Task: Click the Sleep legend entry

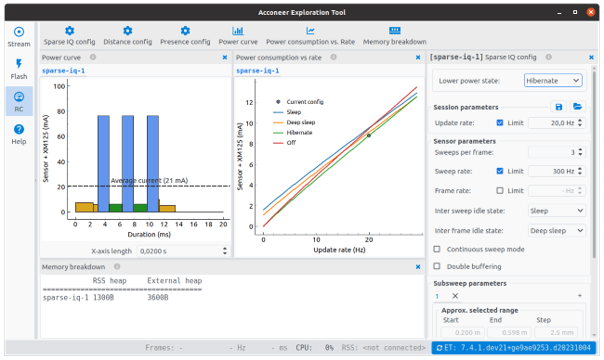Action: [287, 112]
